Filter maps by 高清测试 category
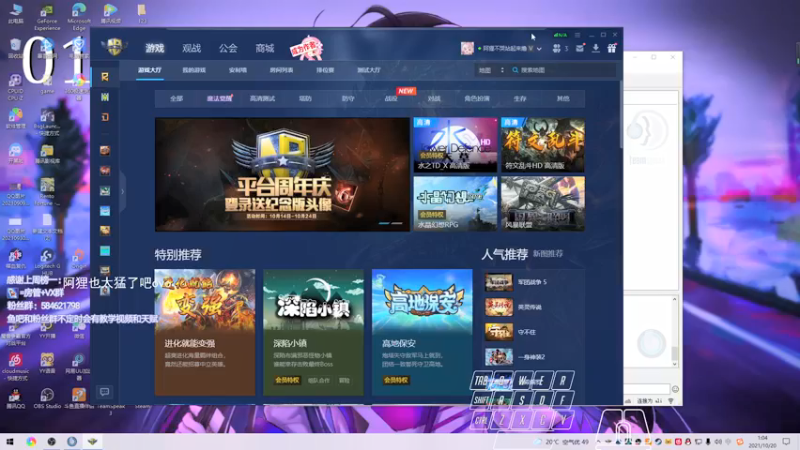The height and width of the screenshot is (450, 800). pyautogui.click(x=262, y=98)
